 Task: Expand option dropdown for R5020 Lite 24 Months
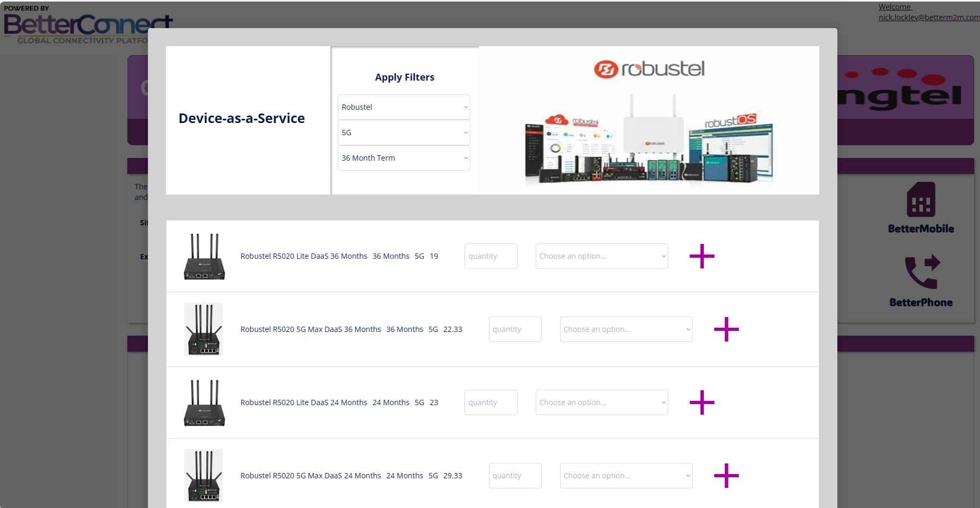tap(601, 402)
